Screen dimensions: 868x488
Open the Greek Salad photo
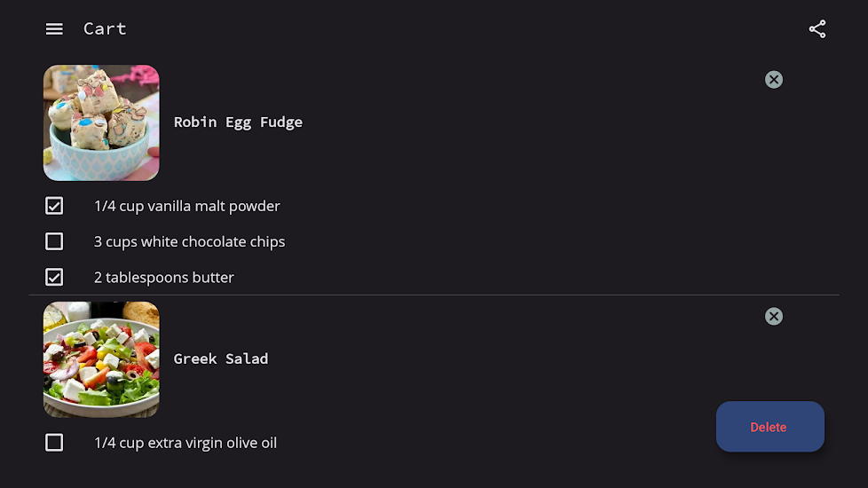(101, 359)
